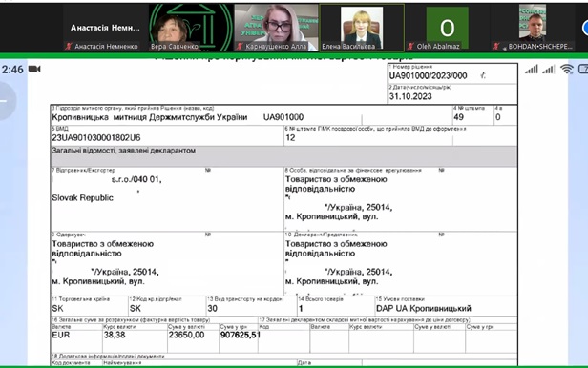Click the BOHDAN SHCHEPE participant video tile
This screenshot has height=368, width=588.
(533, 28)
